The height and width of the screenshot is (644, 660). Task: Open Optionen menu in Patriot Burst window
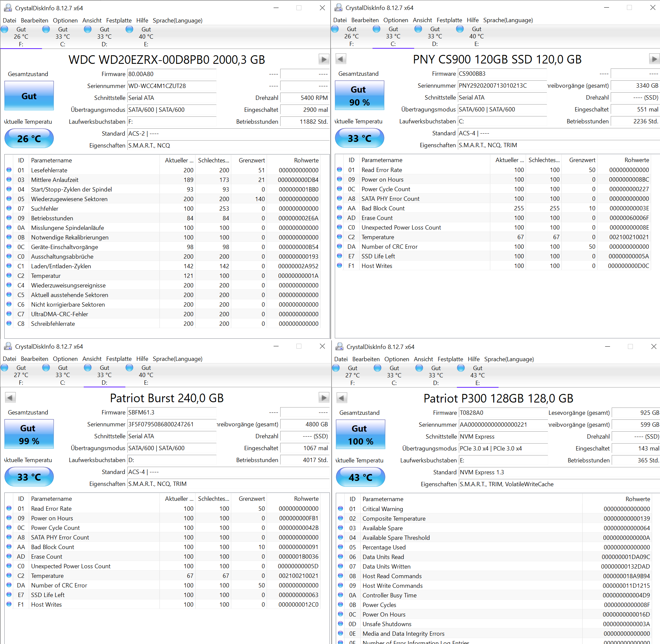pyautogui.click(x=65, y=359)
